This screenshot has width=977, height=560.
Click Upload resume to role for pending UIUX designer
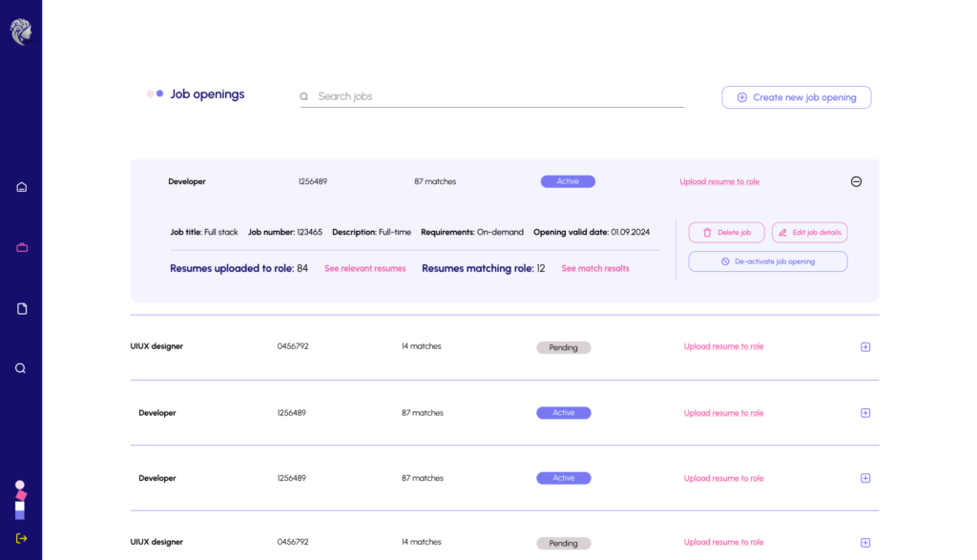[723, 347]
